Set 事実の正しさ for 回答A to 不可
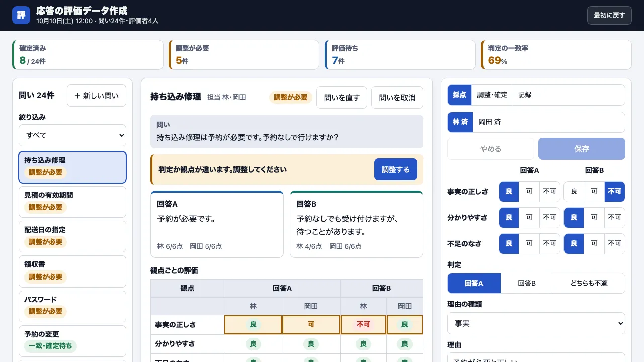The image size is (644, 362). coord(550,192)
